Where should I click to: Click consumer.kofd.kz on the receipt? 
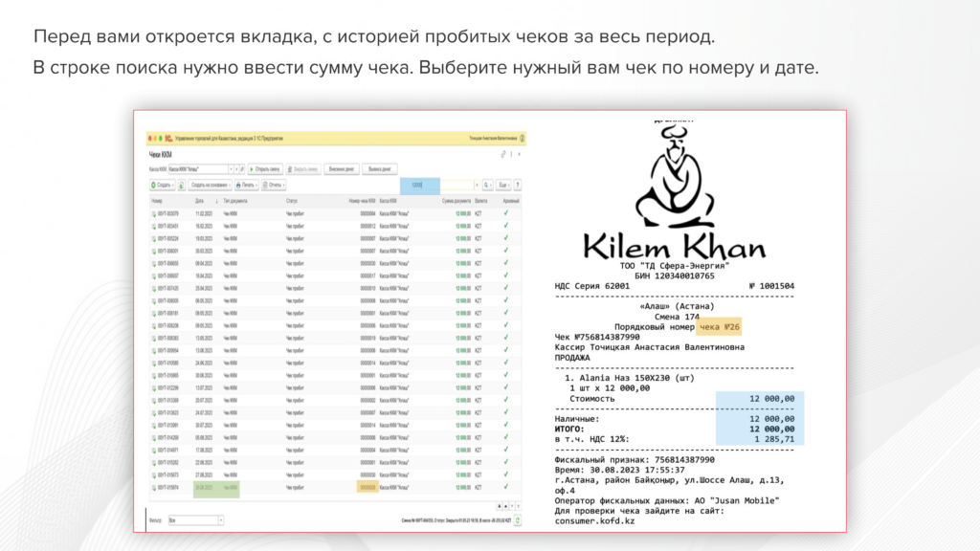[594, 521]
